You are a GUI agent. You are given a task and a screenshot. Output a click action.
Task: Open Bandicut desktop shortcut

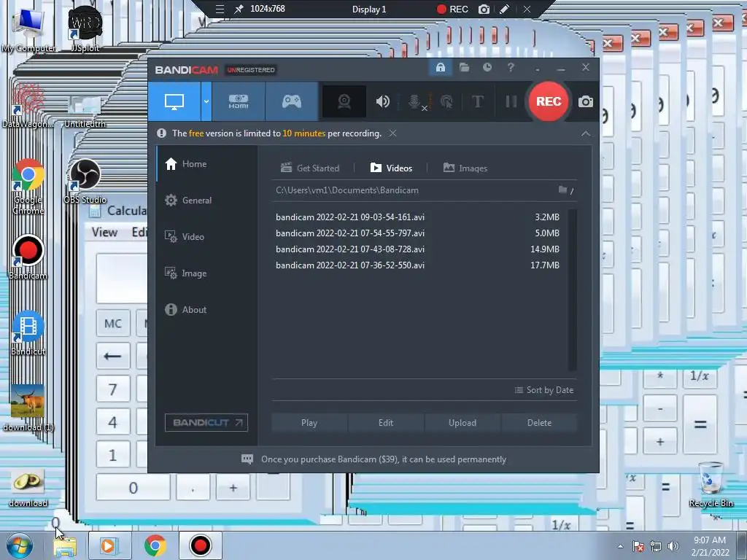coord(28,332)
